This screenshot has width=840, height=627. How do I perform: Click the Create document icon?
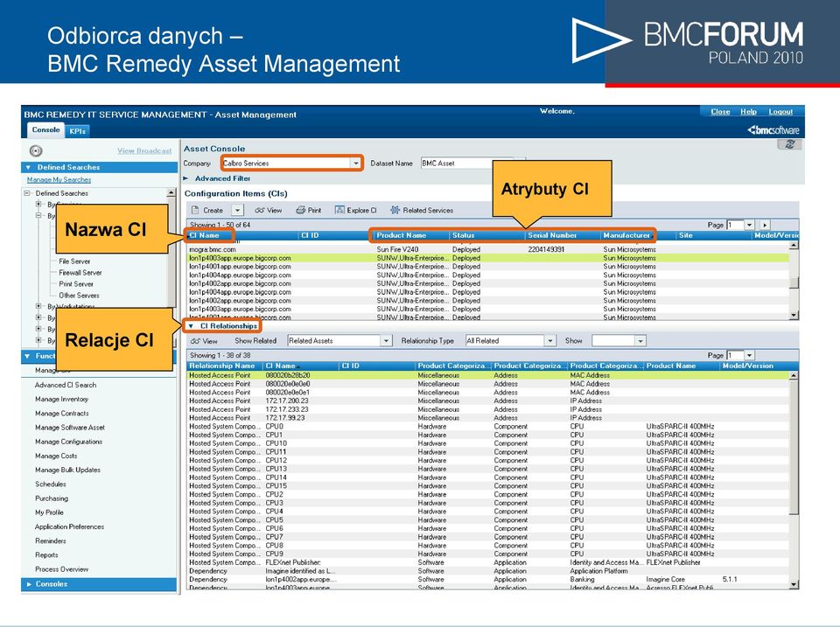pos(195,211)
